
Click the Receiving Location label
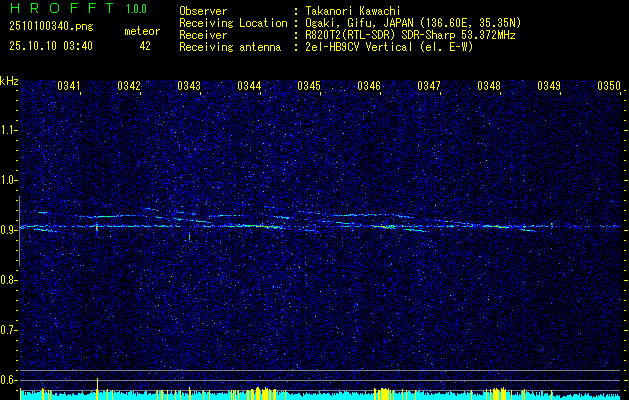pyautogui.click(x=233, y=23)
